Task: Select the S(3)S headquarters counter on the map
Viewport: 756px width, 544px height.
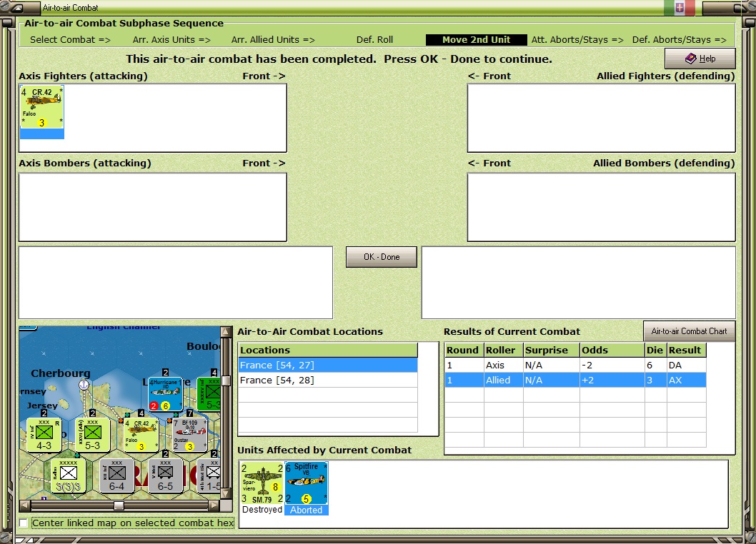Action: tap(68, 475)
